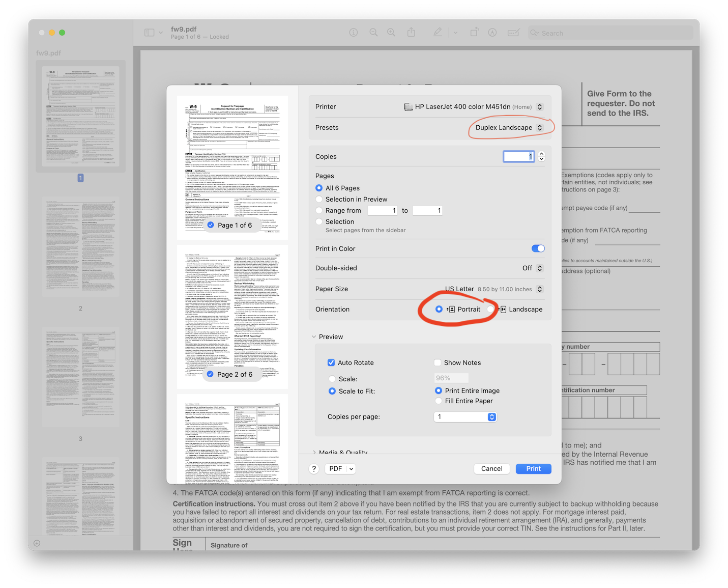Select Print Entire Image option

point(439,390)
